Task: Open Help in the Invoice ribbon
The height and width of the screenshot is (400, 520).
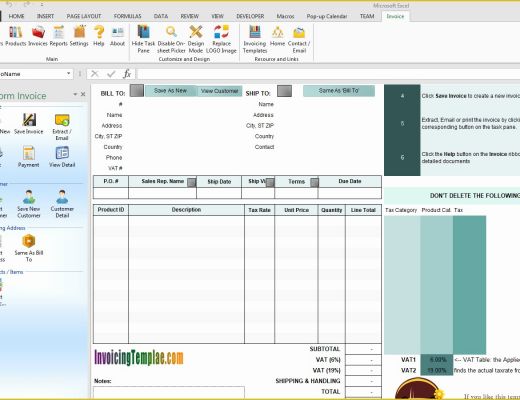Action: pyautogui.click(x=99, y=36)
